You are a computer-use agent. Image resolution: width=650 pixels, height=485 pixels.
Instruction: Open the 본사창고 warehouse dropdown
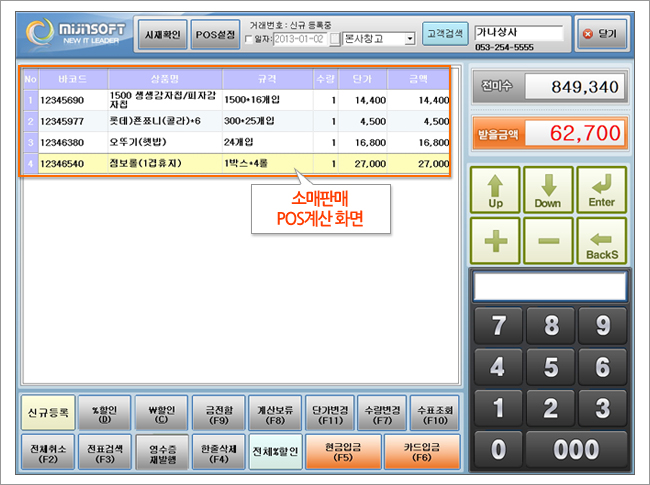pos(410,39)
